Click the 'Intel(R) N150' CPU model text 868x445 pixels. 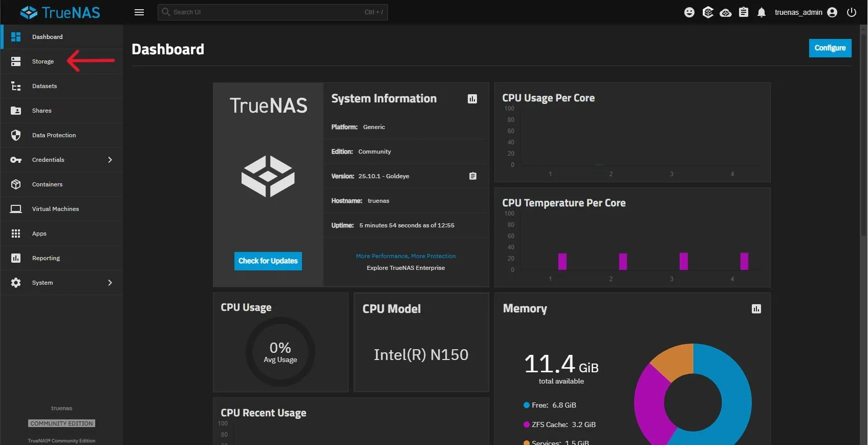tap(421, 355)
